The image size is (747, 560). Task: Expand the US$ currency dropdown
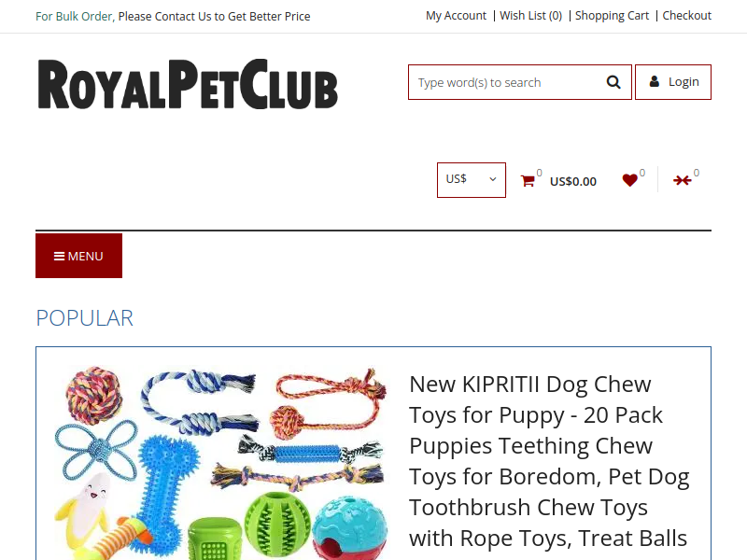tap(472, 180)
